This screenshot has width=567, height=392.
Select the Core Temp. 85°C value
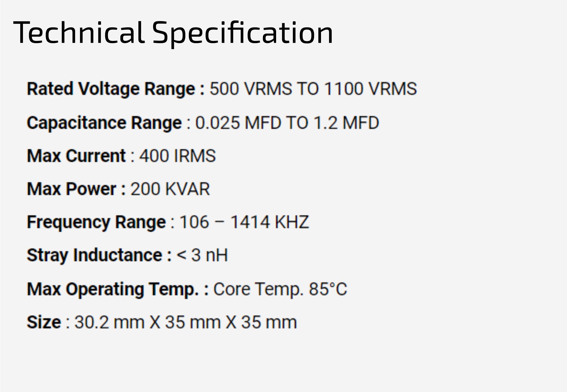[x=280, y=289]
